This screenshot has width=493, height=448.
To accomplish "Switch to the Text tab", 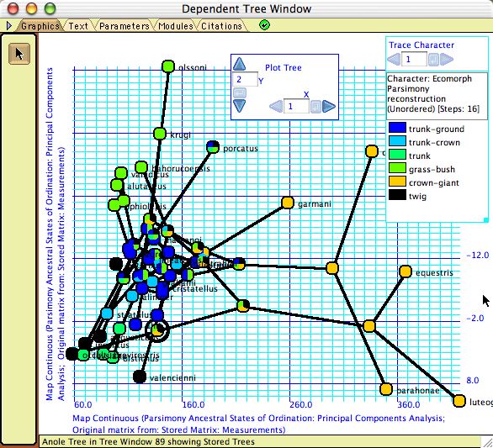I will (78, 26).
